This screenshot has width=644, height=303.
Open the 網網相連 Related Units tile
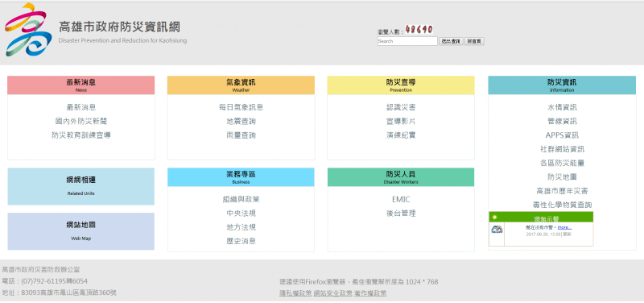tap(81, 186)
